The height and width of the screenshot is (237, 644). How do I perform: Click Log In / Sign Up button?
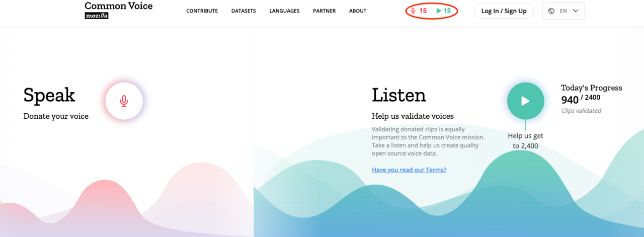point(504,11)
